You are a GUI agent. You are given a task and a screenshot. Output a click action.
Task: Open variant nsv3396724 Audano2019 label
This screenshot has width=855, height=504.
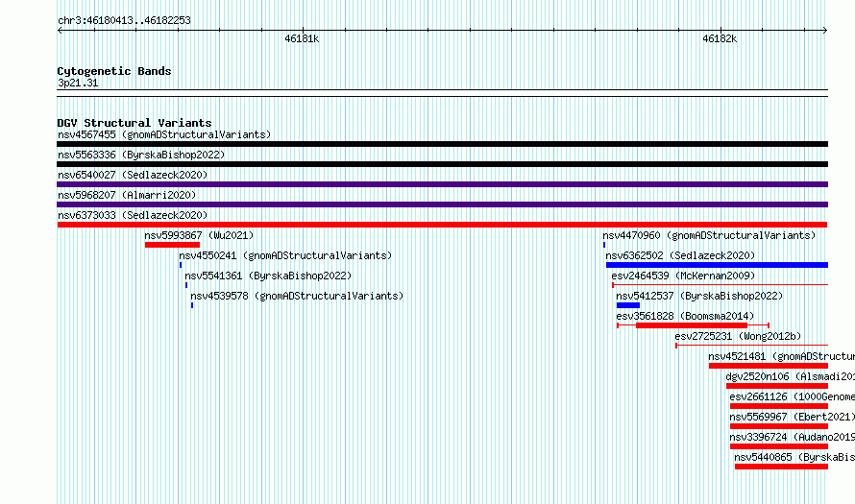[793, 437]
